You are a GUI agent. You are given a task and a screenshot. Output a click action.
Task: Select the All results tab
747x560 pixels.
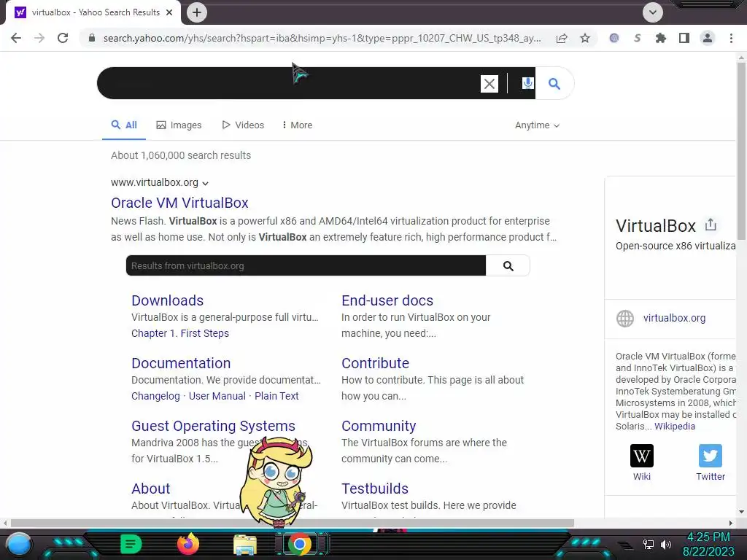(x=124, y=125)
